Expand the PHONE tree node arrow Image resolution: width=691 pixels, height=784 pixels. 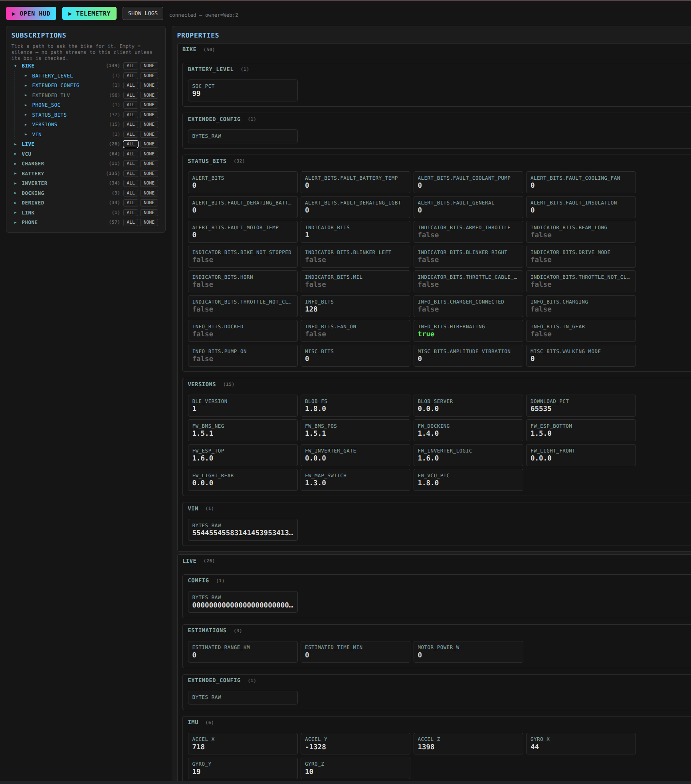16,222
